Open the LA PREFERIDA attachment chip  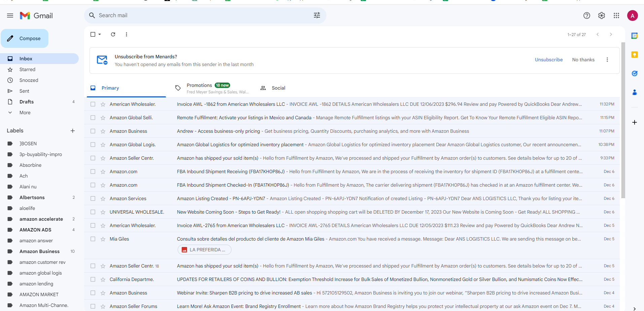(205, 250)
